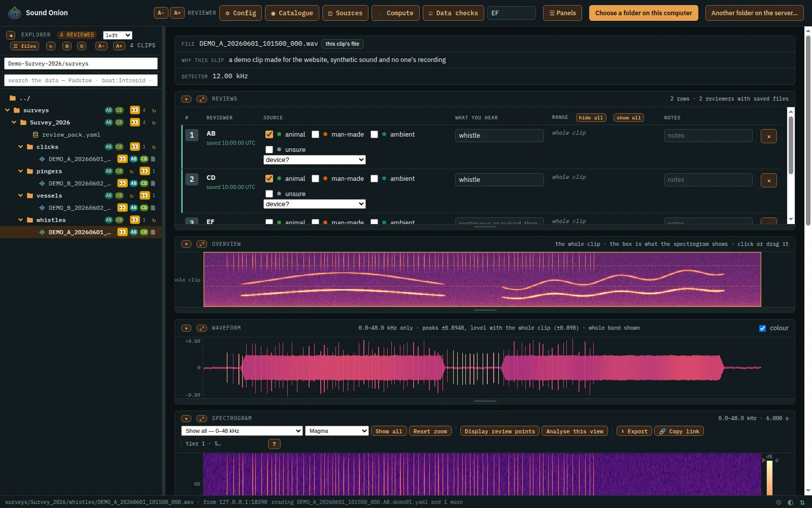
Task: Click 'Choose a folder on this computer'
Action: tap(644, 13)
